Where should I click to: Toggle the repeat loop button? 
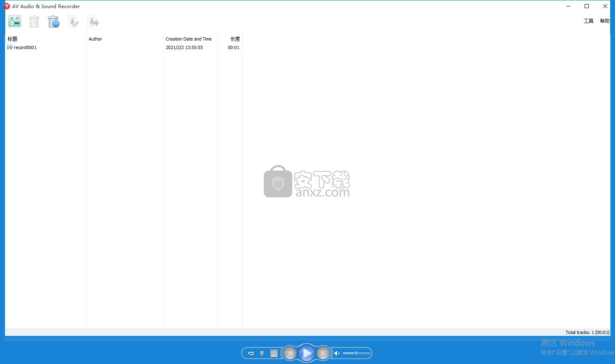(x=251, y=353)
